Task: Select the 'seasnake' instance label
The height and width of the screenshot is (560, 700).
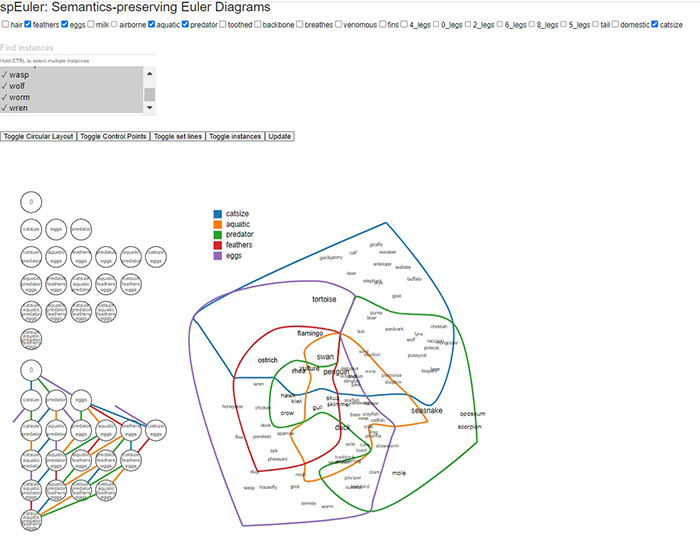Action: click(426, 410)
